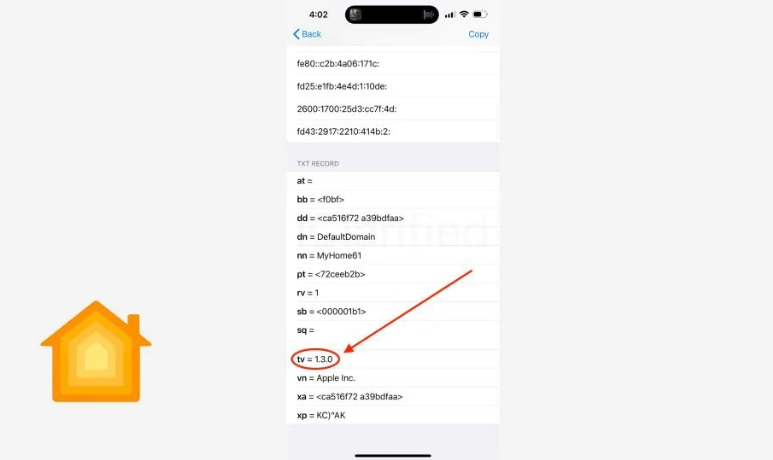Tap the cellular signal bars icon
773x460 pixels.
pos(450,15)
